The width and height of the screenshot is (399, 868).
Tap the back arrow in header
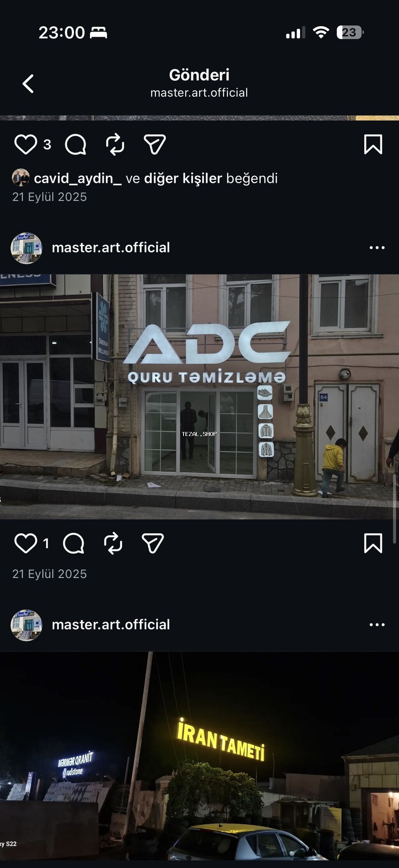[28, 84]
